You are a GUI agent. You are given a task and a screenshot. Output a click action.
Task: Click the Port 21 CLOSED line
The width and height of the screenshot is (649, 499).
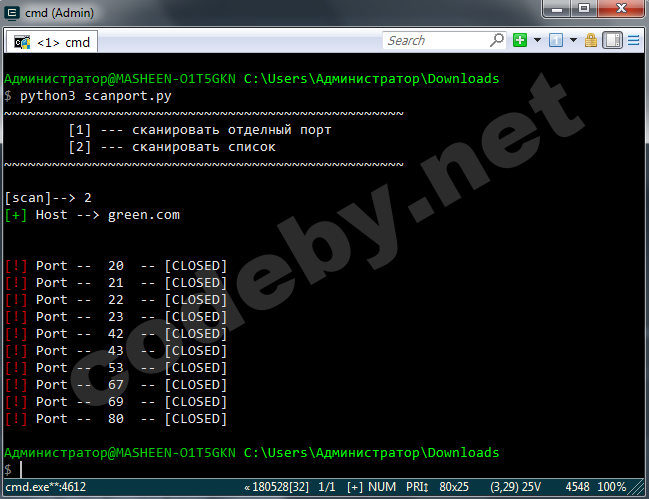(x=116, y=283)
